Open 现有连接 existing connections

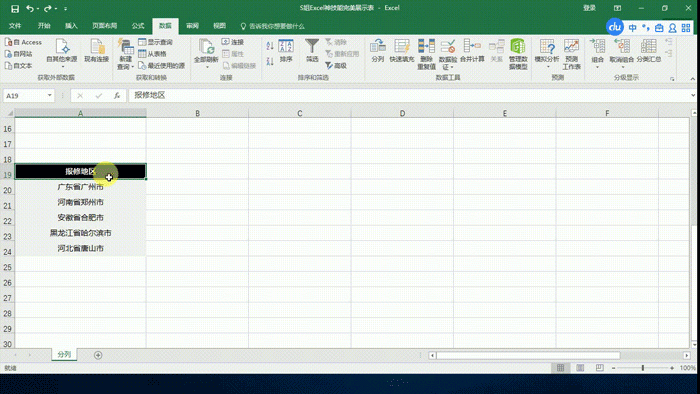(x=96, y=50)
